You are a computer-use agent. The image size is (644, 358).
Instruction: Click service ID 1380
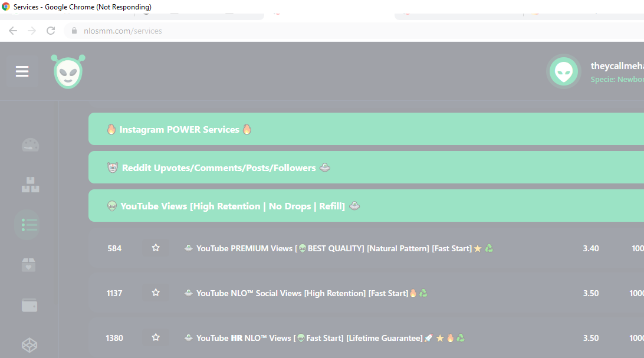tap(114, 338)
